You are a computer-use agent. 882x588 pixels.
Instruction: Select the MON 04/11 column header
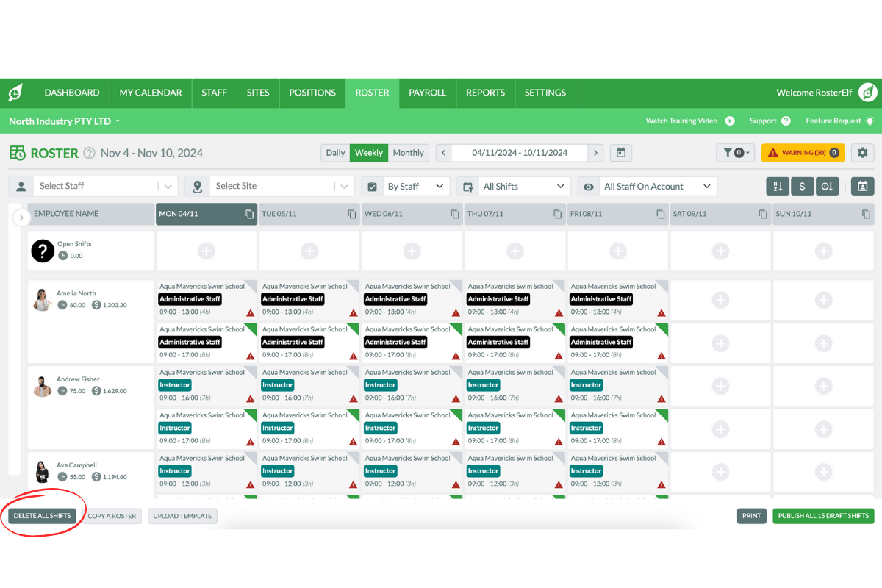pos(207,214)
